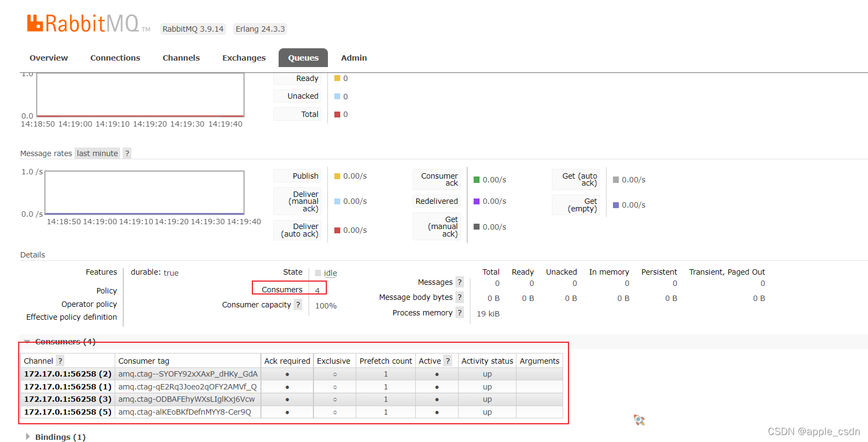This screenshot has height=442, width=868.
Task: Click the 'Transient, Paged Out' column header
Action: pyautogui.click(x=727, y=272)
